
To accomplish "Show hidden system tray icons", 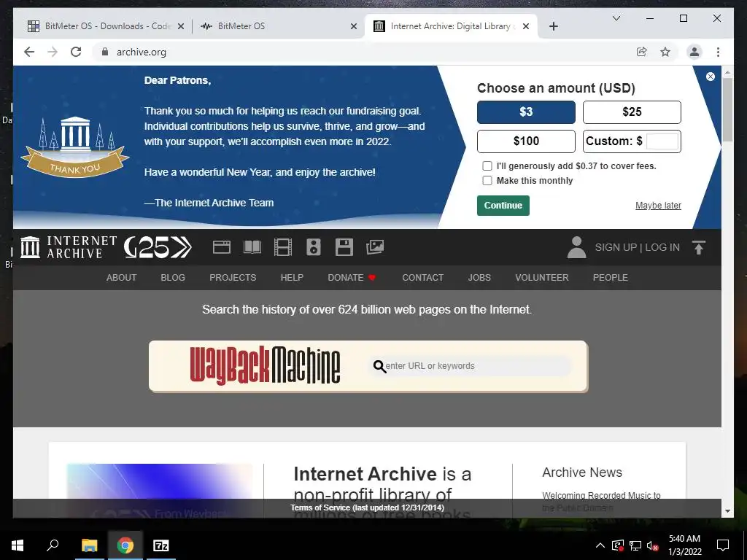I will click(600, 545).
